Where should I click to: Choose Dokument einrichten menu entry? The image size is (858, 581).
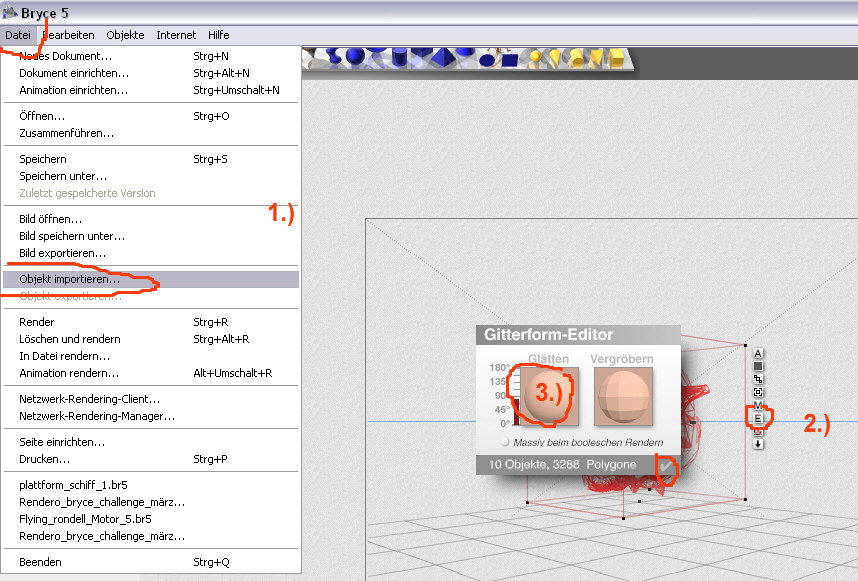pyautogui.click(x=151, y=73)
